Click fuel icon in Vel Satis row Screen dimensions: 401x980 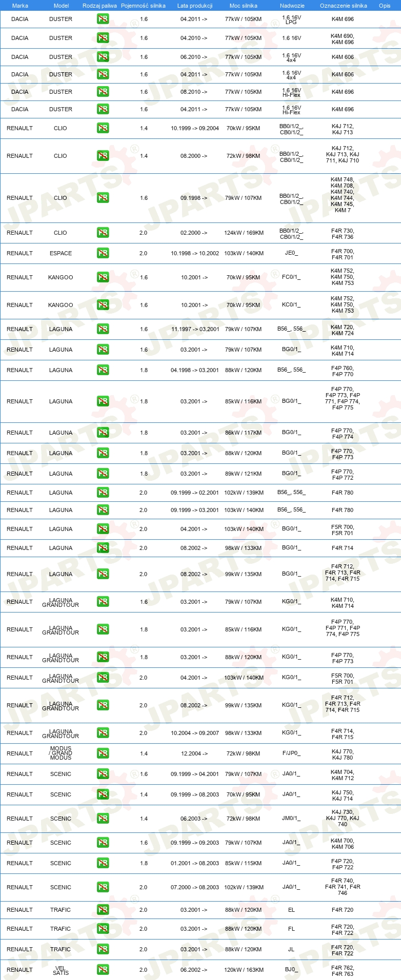103,970
